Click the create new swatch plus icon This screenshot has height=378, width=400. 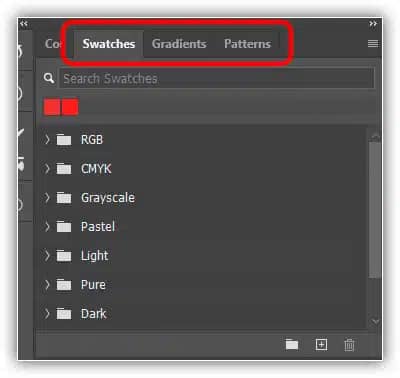pyautogui.click(x=321, y=344)
